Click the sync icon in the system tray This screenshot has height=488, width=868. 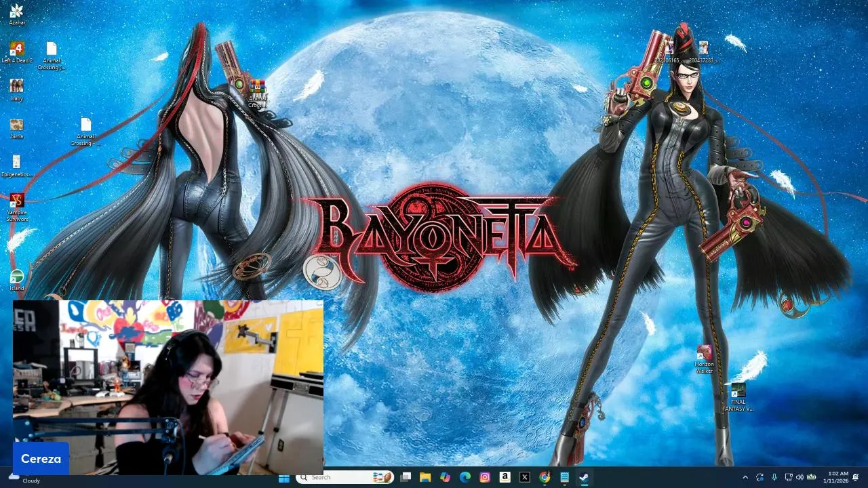tap(759, 477)
